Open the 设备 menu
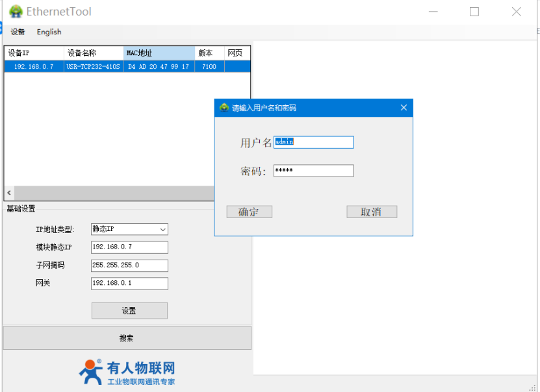Viewport: 540px width, 392px height. (18, 32)
